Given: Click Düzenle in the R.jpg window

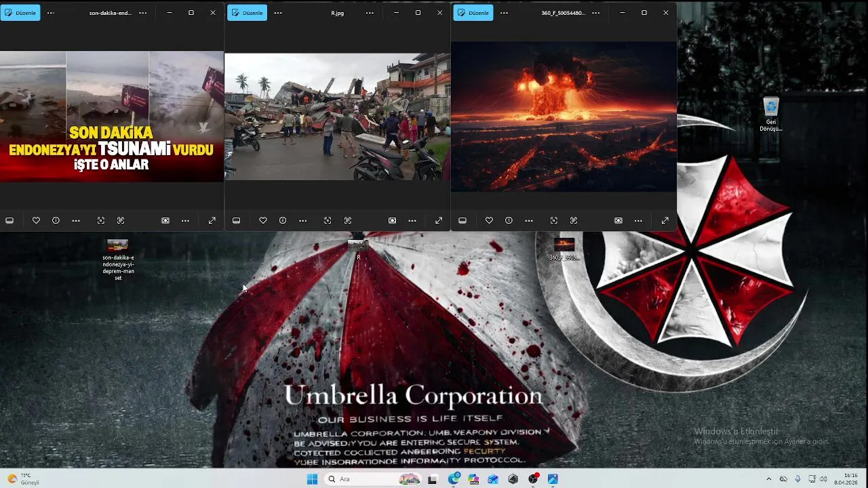Looking at the screenshot, I should click(247, 13).
